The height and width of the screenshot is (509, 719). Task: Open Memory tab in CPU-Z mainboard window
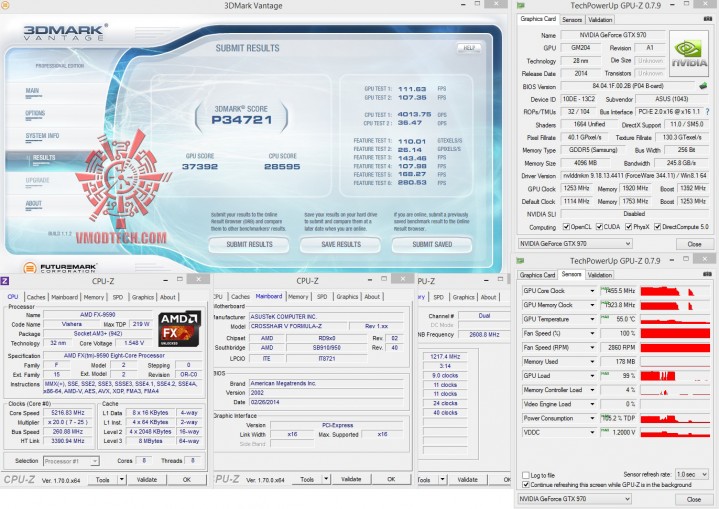coord(298,297)
